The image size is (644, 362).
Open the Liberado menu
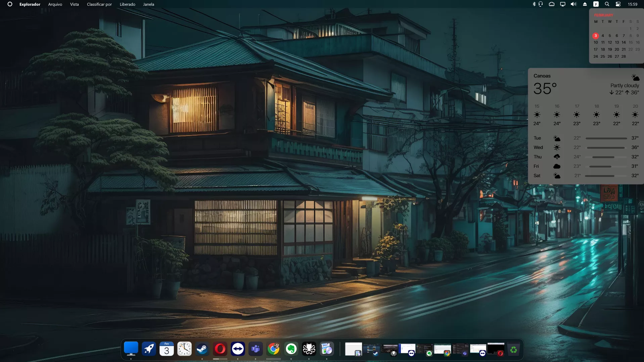tap(128, 4)
